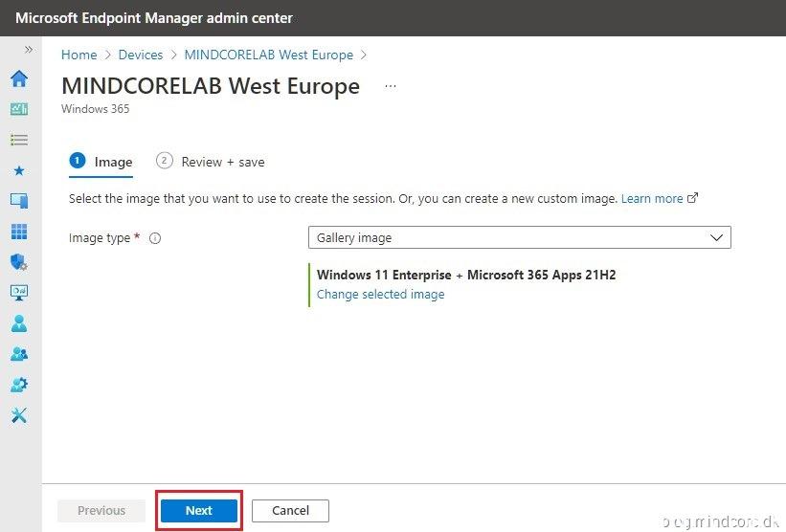786x532 pixels.
Task: Expand the sidebar with double chevron
Action: click(28, 49)
